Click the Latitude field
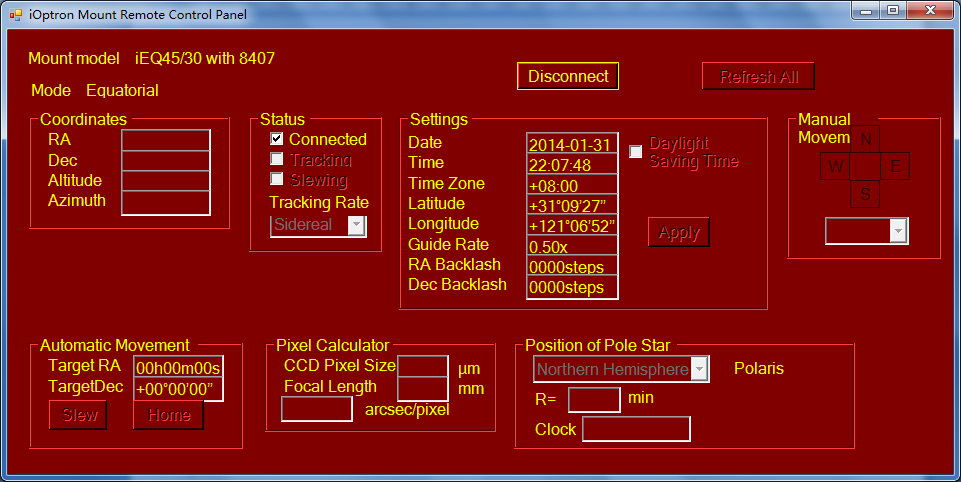Screen dimensions: 961x482 [x=572, y=205]
